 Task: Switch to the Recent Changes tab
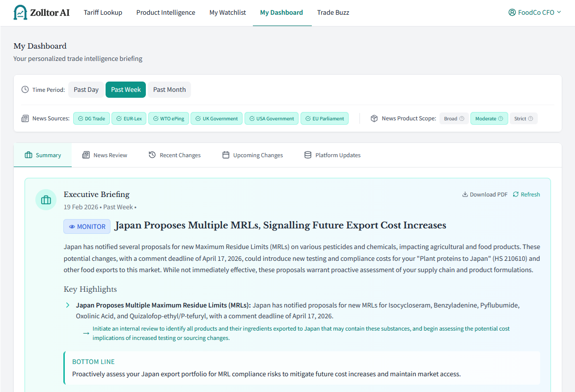tap(175, 155)
